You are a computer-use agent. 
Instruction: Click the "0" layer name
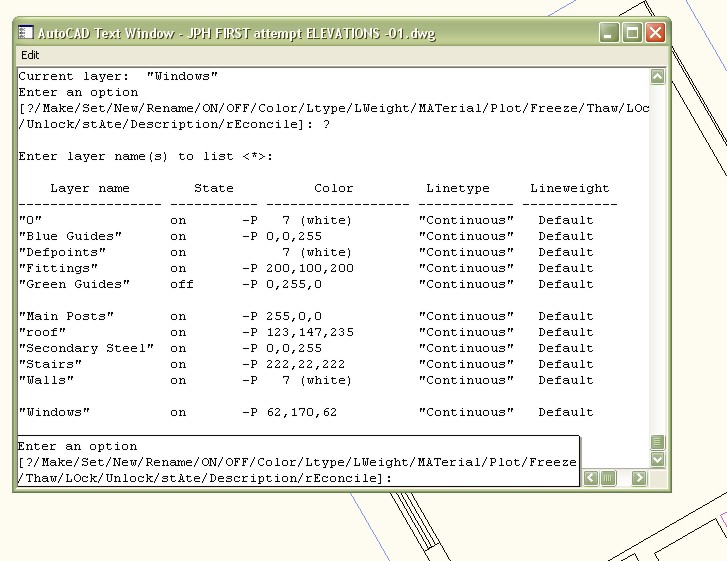point(30,220)
